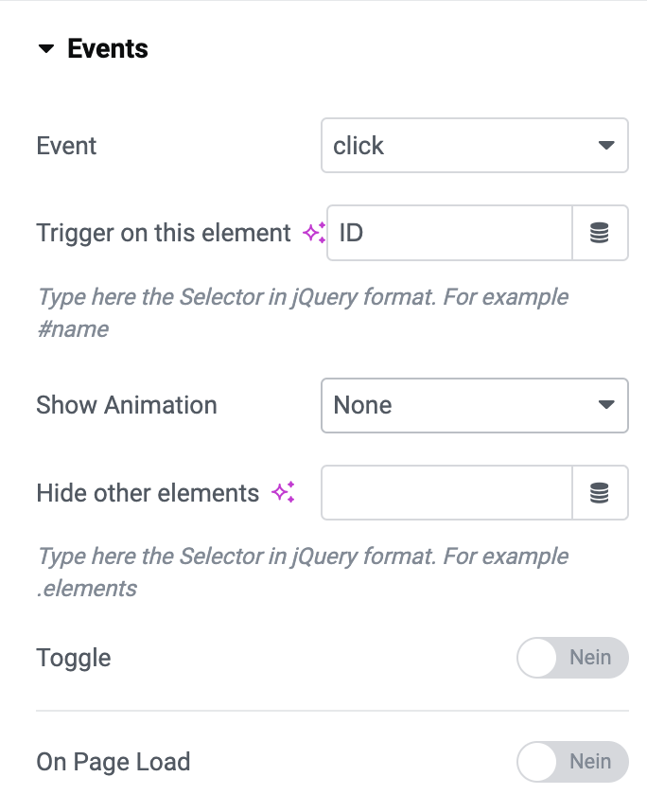Turn on the On Page Load switch

[572, 762]
